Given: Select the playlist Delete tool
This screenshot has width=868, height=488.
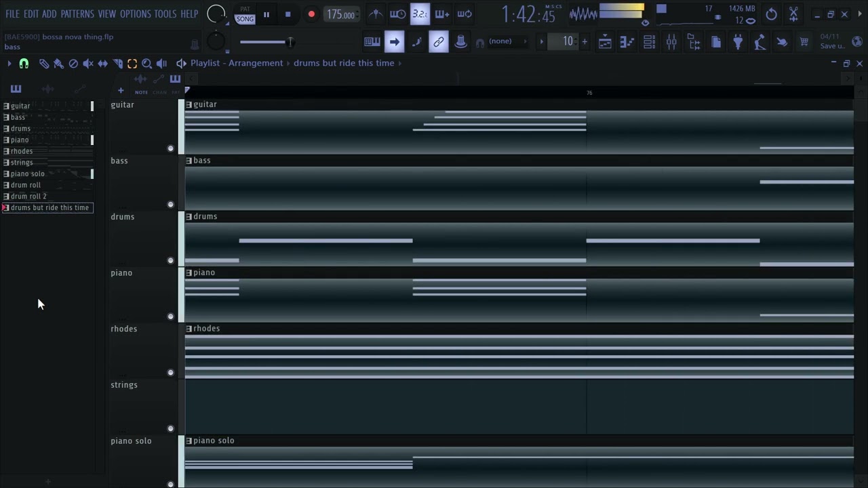Looking at the screenshot, I should coord(73,63).
